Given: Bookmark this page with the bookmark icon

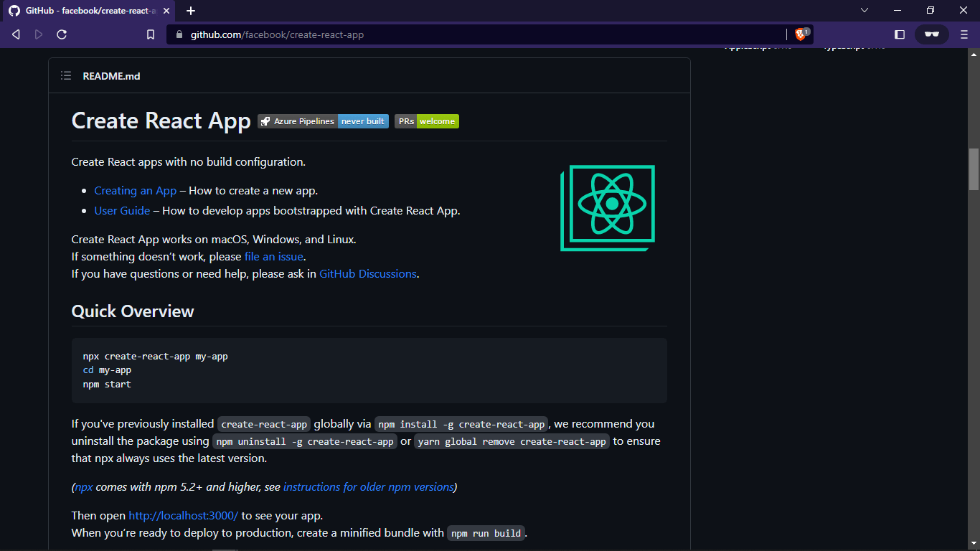Looking at the screenshot, I should 151,34.
